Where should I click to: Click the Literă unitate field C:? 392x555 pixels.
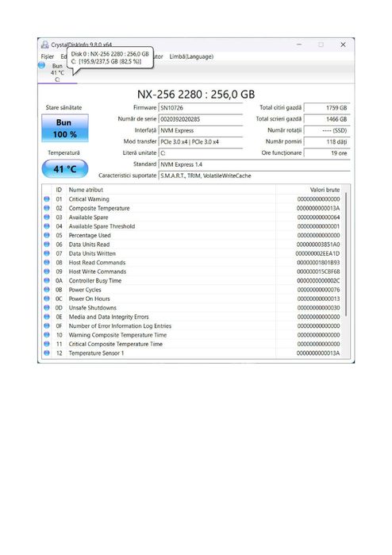[201, 153]
